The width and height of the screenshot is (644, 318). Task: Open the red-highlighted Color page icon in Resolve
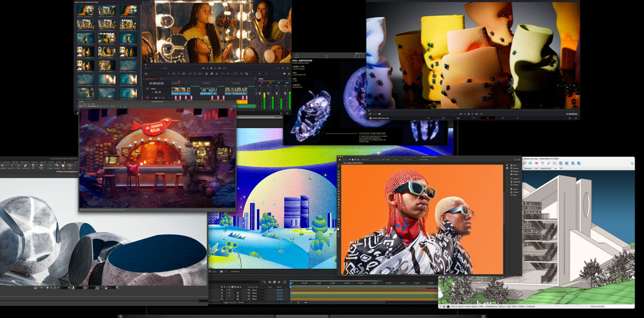(487, 118)
